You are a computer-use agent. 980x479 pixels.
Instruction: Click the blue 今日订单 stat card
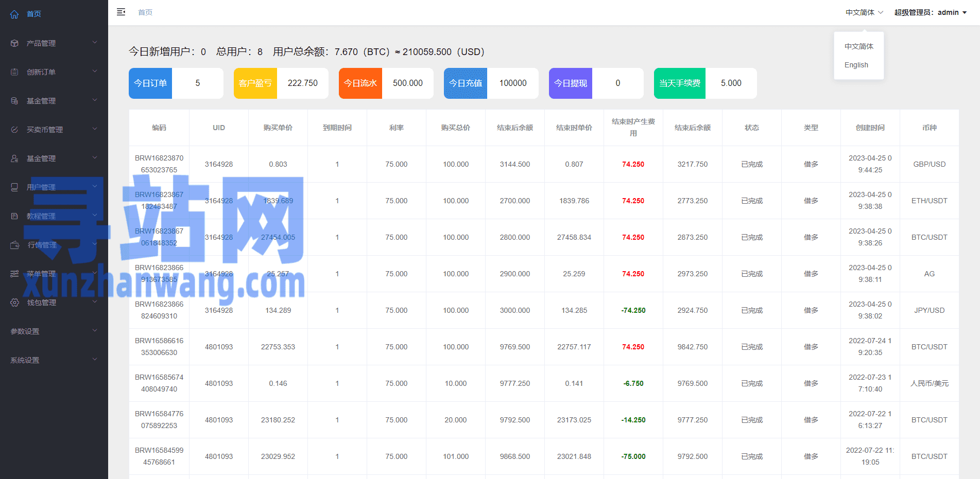pos(150,83)
